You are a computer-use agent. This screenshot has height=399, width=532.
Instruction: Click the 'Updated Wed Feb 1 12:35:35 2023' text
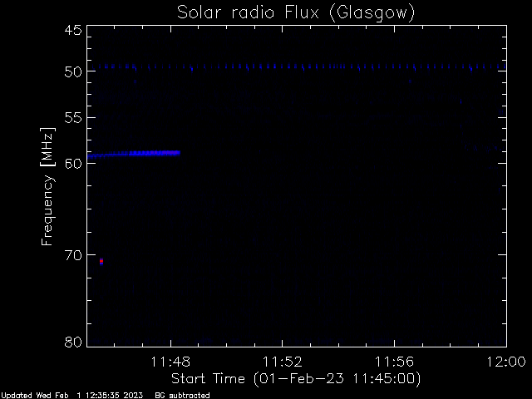point(72,396)
